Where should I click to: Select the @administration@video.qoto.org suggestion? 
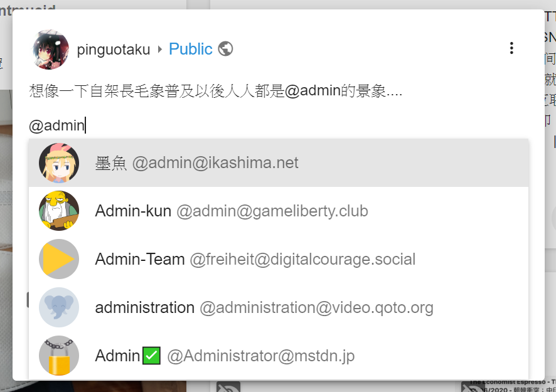pos(316,308)
